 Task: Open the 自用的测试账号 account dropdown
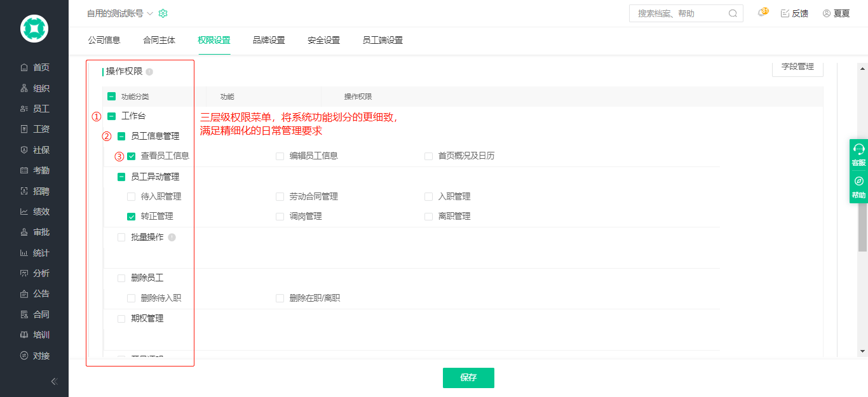119,13
